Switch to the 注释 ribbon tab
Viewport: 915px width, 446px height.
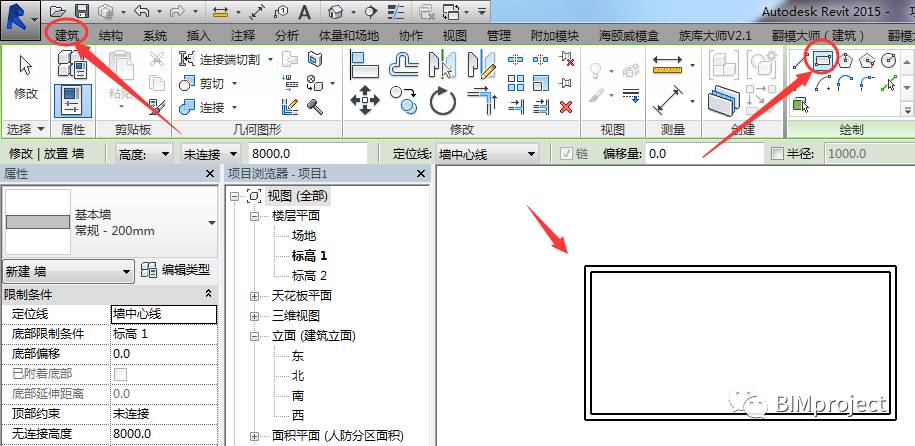tap(243, 36)
